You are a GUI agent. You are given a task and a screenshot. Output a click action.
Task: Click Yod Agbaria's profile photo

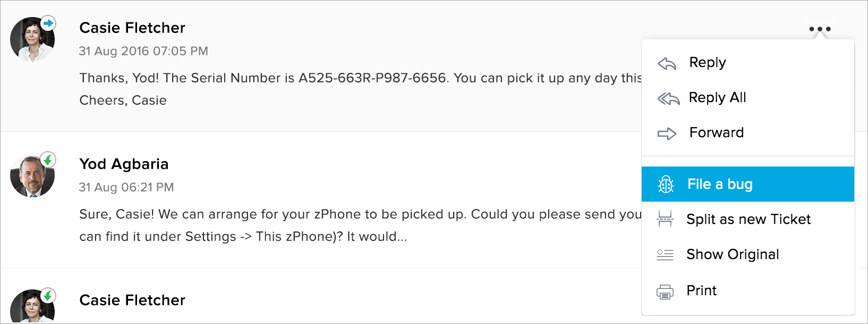click(31, 177)
